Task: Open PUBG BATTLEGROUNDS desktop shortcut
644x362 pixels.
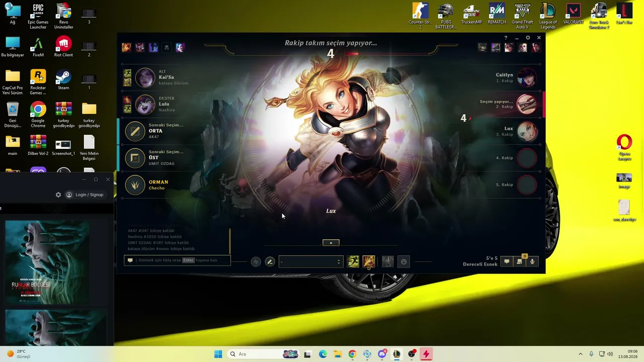Action: point(446,17)
